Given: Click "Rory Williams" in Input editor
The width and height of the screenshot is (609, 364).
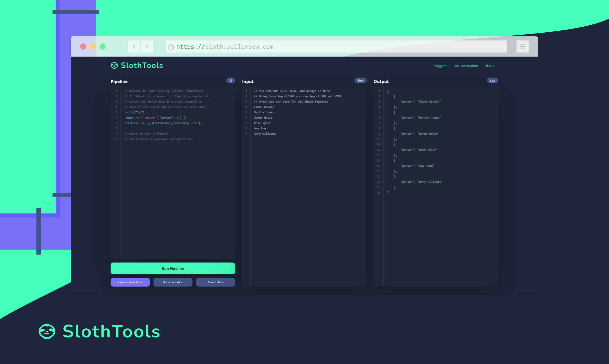Looking at the screenshot, I should 265,134.
